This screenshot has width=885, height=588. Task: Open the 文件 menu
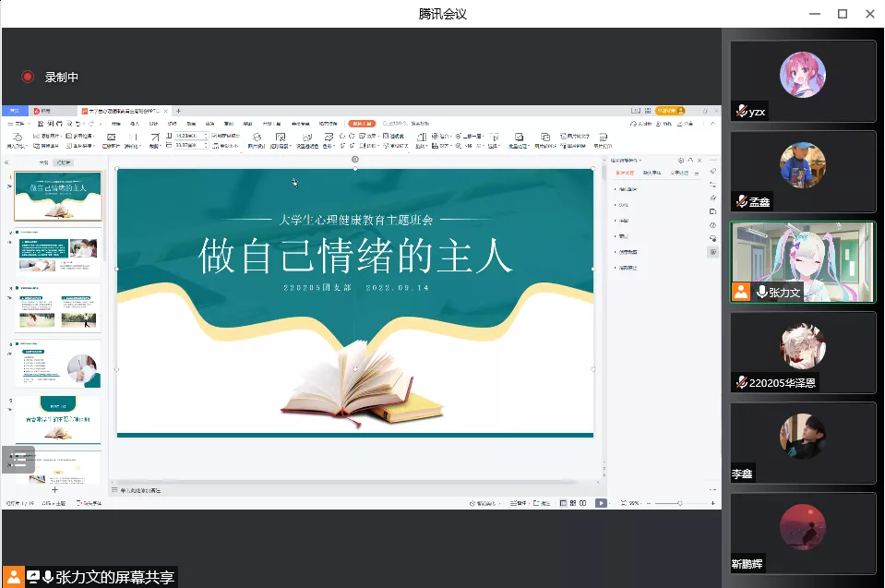tap(18, 123)
